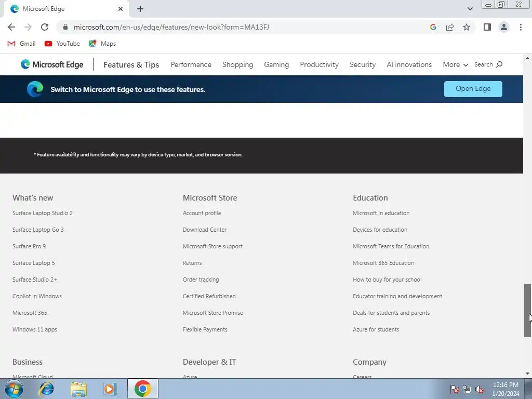Open Productivity nav item
Screen dimensions: 532x399
[320, 64]
